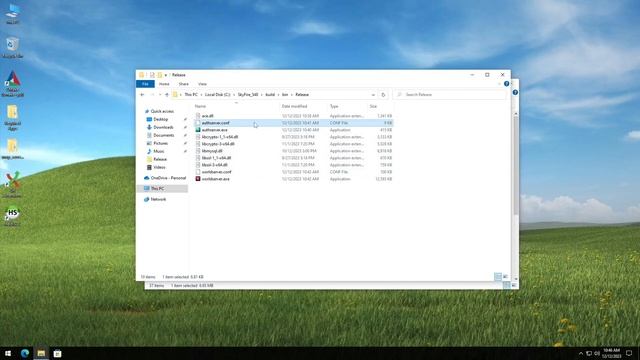Click Local Disk (C:) in address bar
This screenshot has width=640, height=360.
tap(218, 95)
